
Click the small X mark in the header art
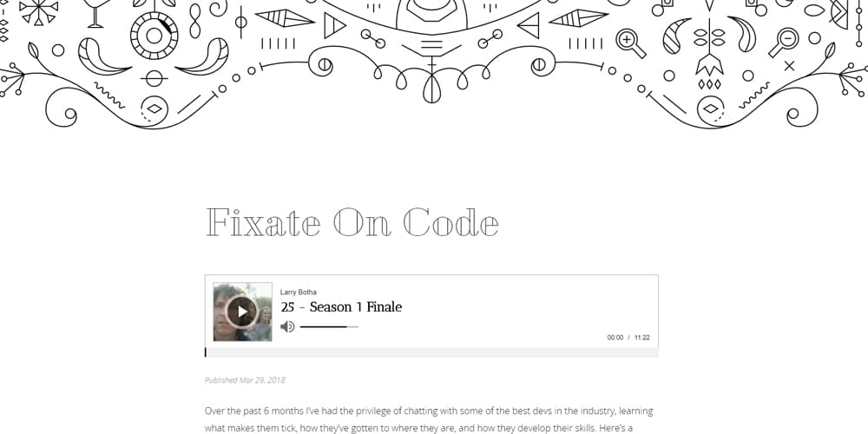tap(789, 66)
